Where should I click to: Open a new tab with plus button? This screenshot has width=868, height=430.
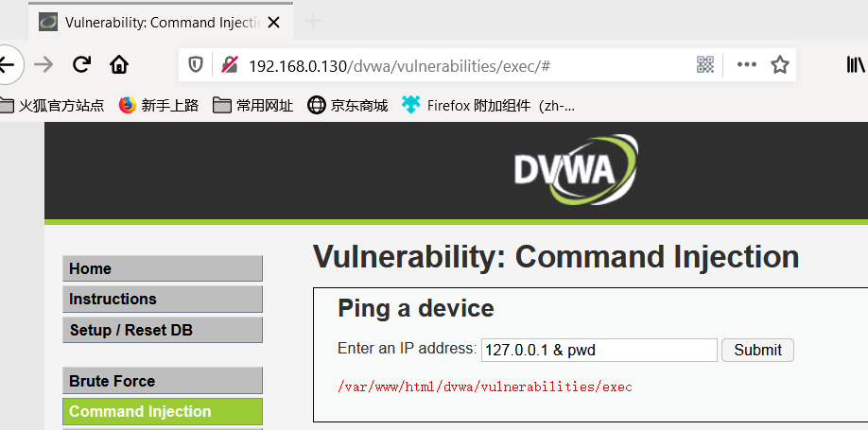pos(313,22)
